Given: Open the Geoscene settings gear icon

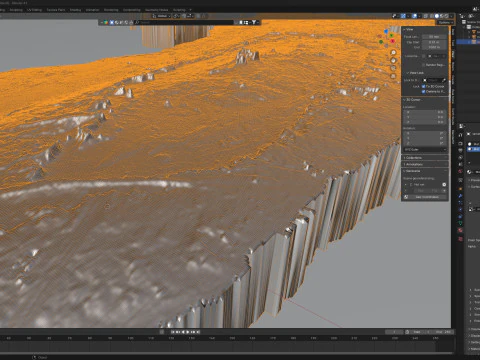Looking at the screenshot, I should coord(444,185).
